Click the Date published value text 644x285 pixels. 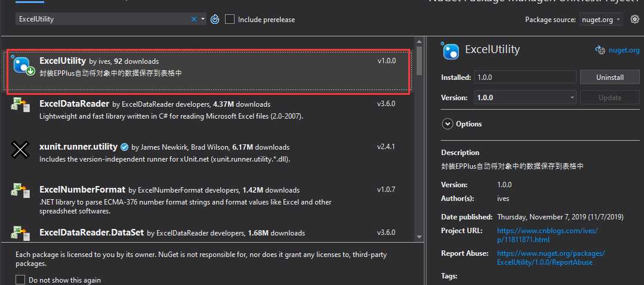coord(560,216)
